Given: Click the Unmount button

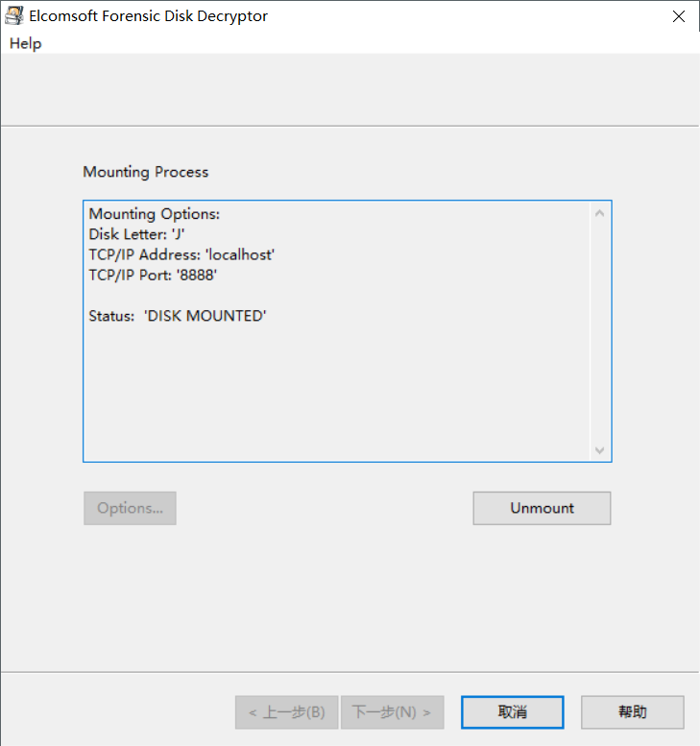Looking at the screenshot, I should coord(542,508).
